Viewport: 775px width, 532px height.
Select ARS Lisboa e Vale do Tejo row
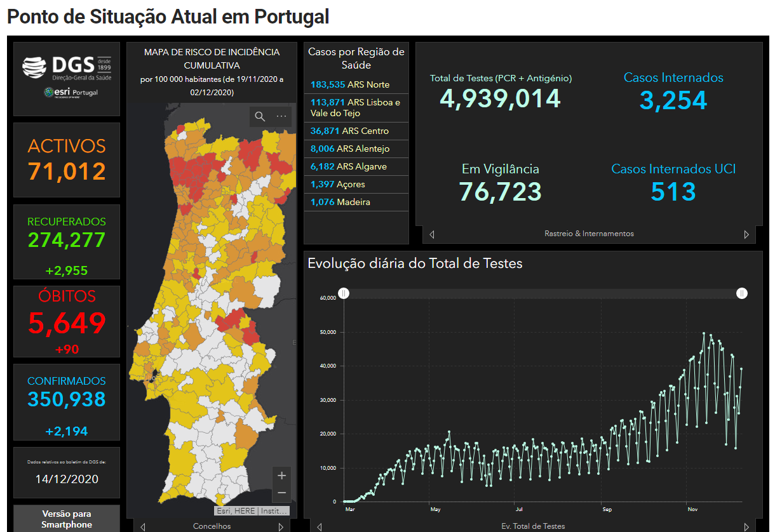point(356,108)
